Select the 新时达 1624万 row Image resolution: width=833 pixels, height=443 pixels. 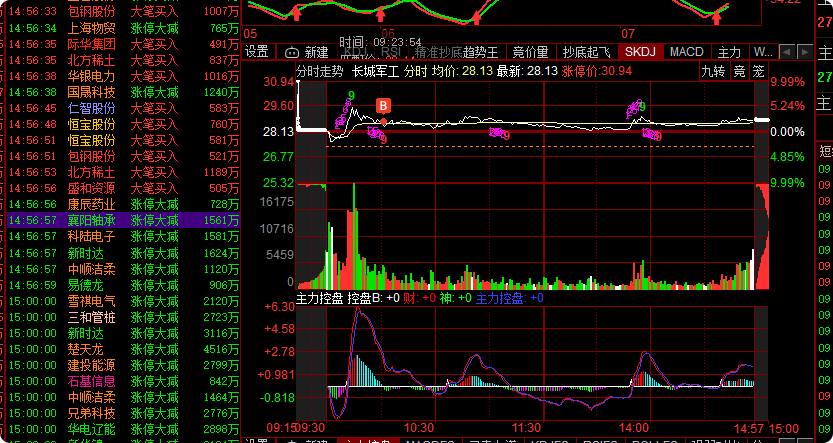123,253
